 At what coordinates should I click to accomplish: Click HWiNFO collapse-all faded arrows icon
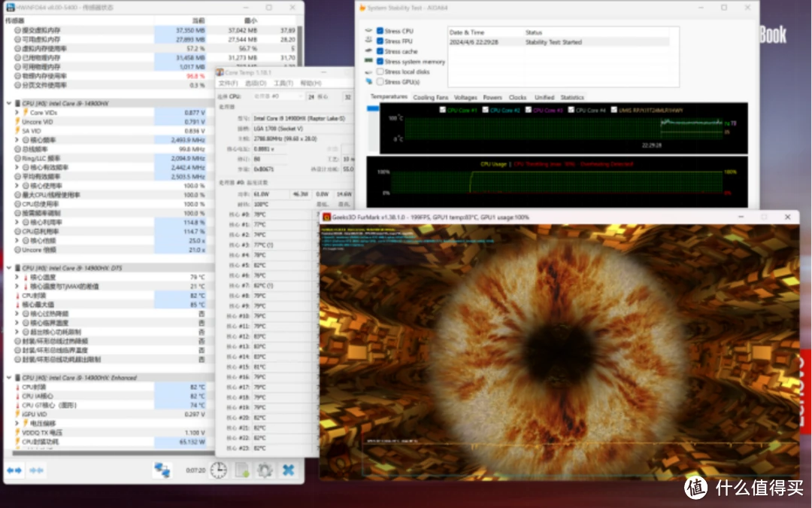pyautogui.click(x=37, y=470)
